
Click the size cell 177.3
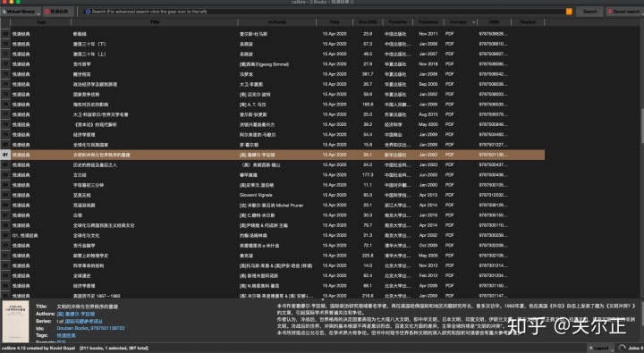[368, 175]
